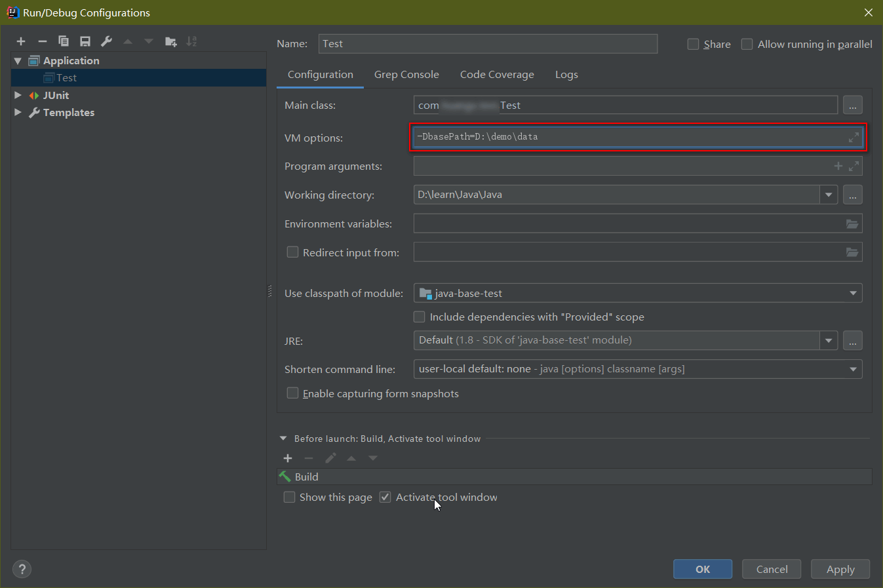Select the Build task in before launch list
The width and height of the screenshot is (883, 588).
point(574,477)
